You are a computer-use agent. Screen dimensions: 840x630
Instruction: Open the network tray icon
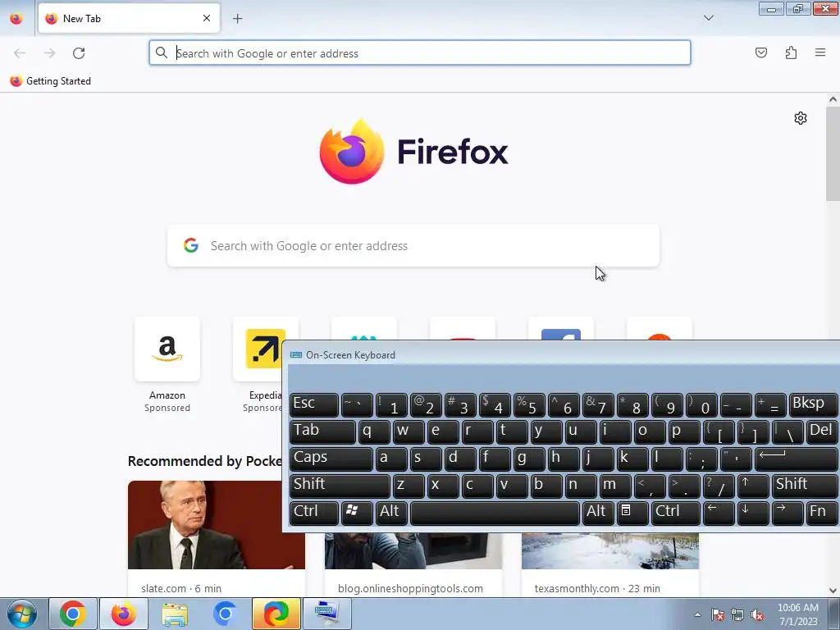[x=737, y=615]
